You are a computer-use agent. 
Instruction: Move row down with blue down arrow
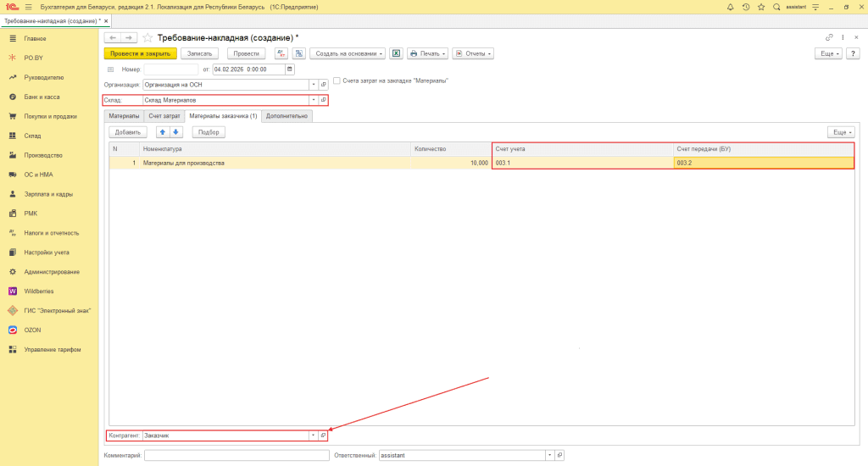tap(175, 132)
